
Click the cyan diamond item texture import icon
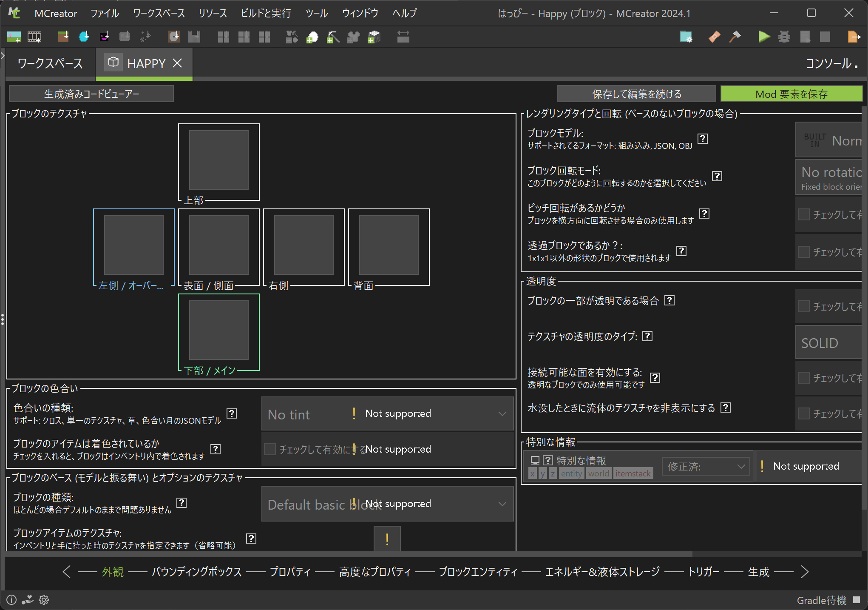coord(84,37)
